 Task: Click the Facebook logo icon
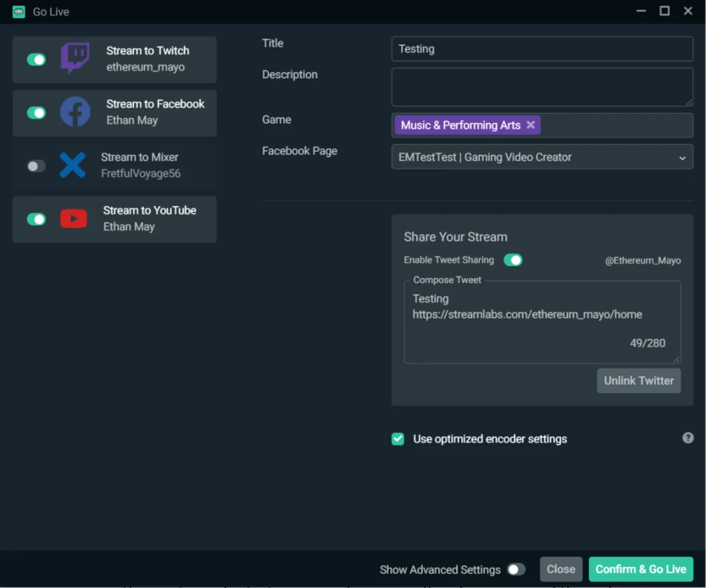point(75,112)
